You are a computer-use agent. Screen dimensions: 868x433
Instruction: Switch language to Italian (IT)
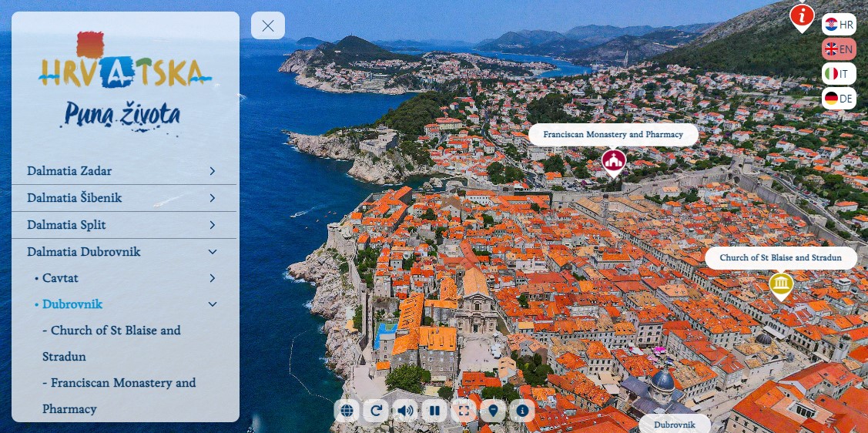[839, 74]
